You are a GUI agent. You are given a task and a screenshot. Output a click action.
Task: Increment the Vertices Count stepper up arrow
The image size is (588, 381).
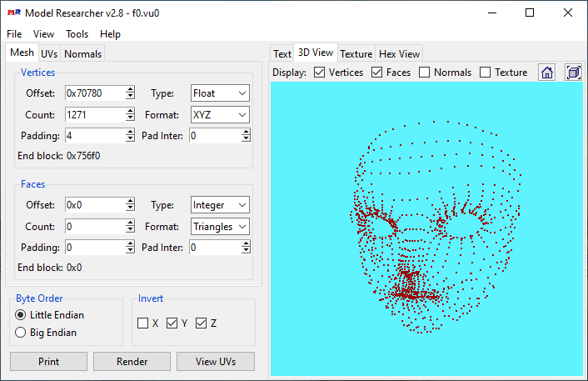(130, 111)
